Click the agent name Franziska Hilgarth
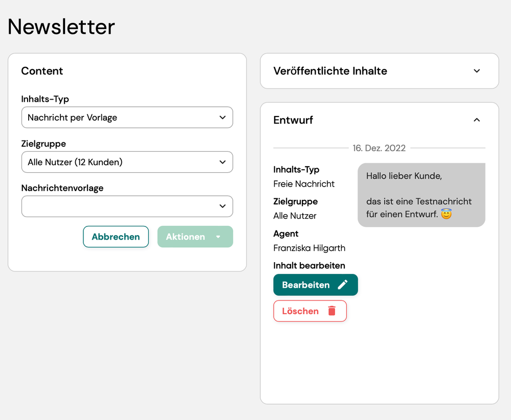This screenshot has height=420, width=511. tap(309, 248)
